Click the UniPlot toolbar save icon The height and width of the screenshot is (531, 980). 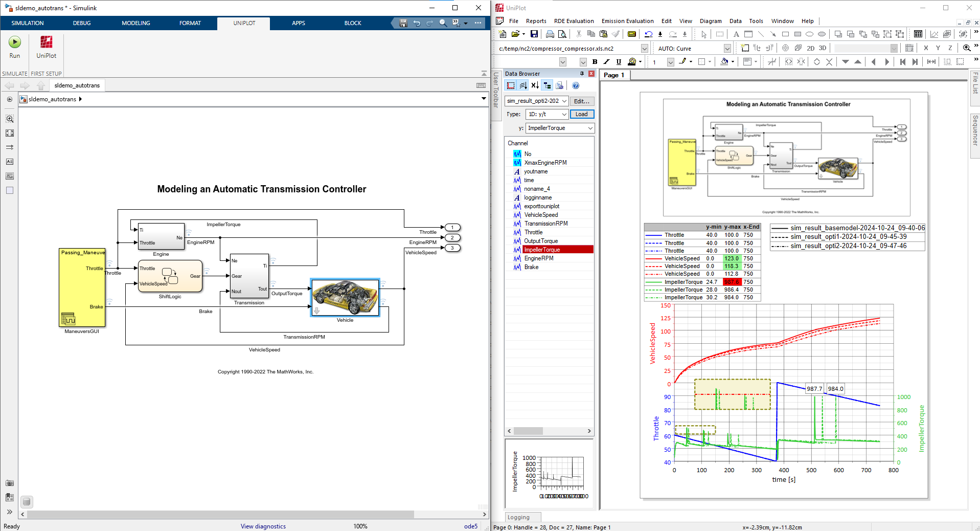[x=534, y=34]
